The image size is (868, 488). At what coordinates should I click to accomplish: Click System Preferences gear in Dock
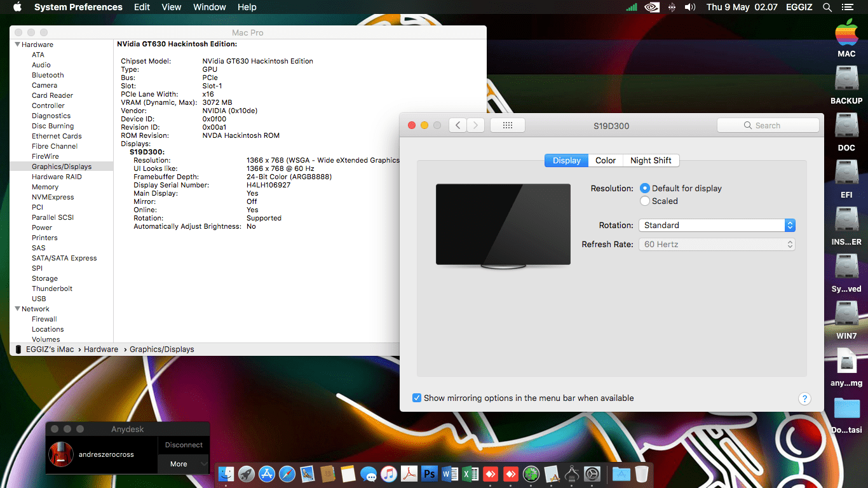pyautogui.click(x=592, y=474)
